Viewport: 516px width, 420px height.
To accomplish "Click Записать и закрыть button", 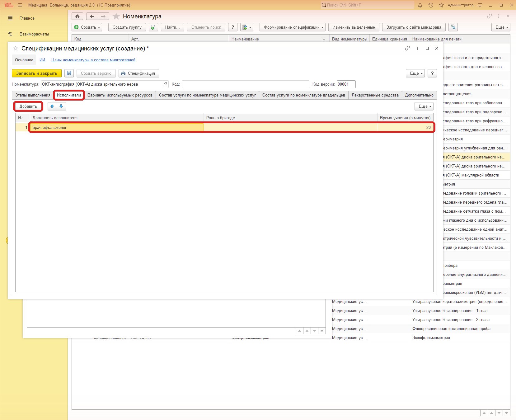I will coord(37,73).
